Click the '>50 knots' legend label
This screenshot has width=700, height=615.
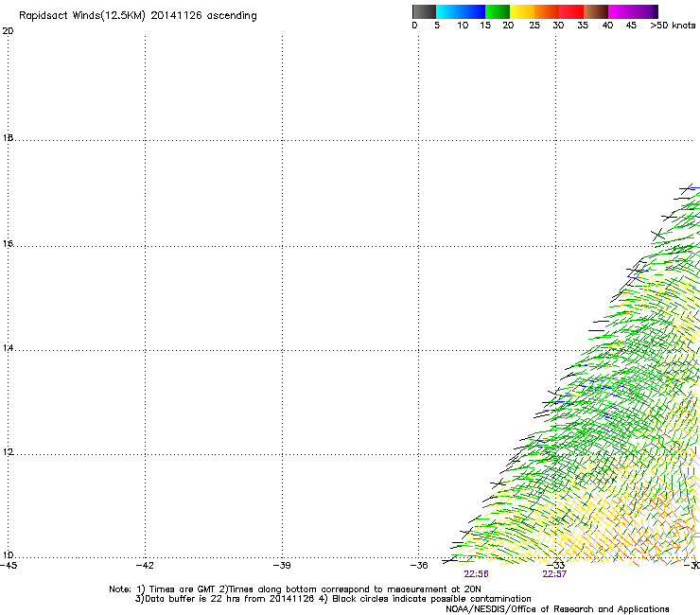click(673, 26)
